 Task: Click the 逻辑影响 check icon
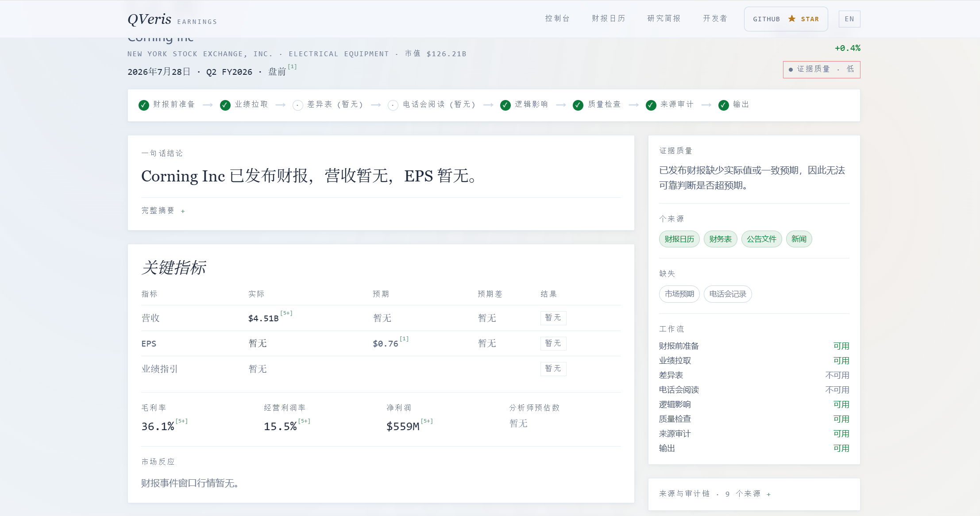(x=505, y=105)
